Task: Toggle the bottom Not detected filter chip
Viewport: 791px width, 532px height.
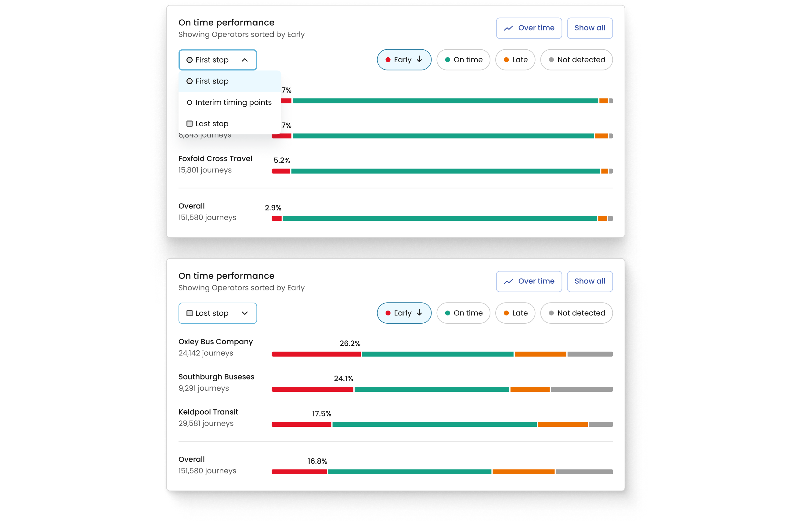Action: click(576, 313)
